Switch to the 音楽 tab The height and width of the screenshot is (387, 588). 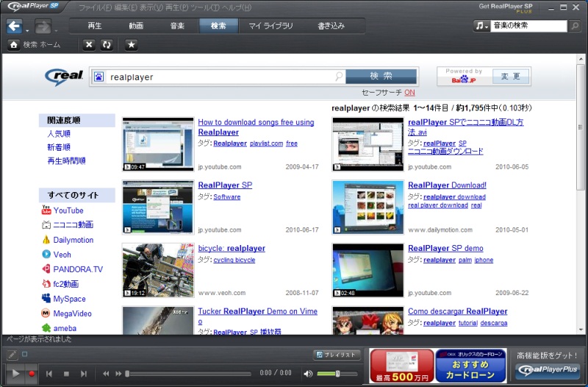177,26
